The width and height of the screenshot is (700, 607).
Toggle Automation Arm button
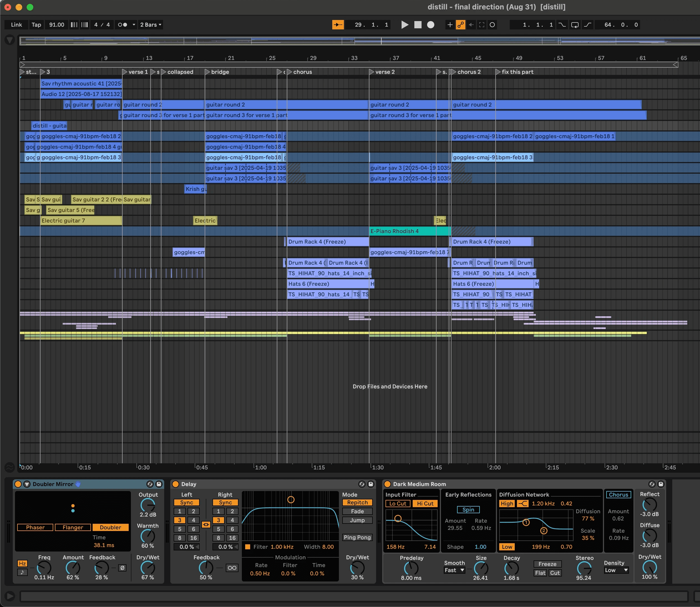tap(460, 25)
